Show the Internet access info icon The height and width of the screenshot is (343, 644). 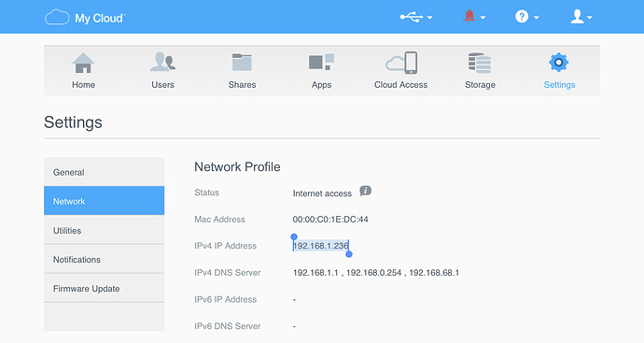[x=365, y=192]
